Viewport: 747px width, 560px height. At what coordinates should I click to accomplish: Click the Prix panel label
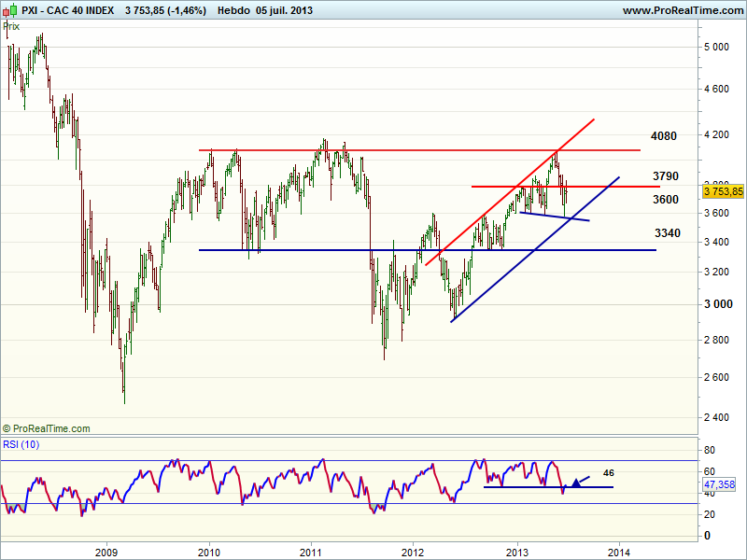[11, 26]
